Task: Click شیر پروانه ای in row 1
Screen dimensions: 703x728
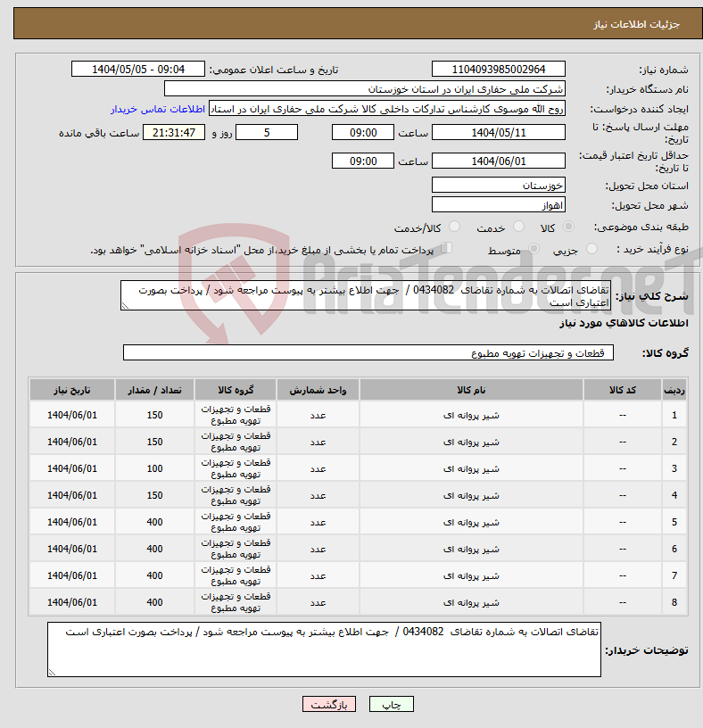Action: (x=471, y=415)
